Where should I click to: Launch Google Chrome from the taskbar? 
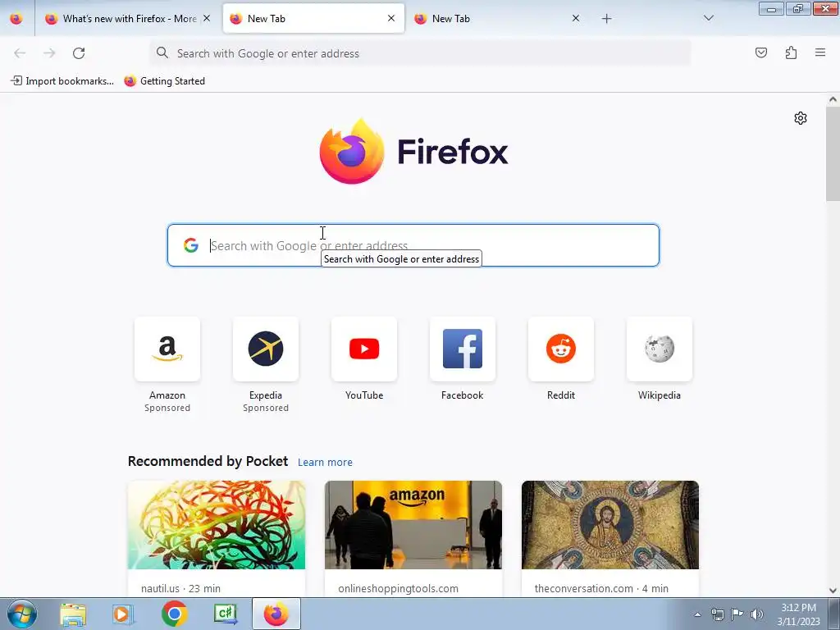(x=174, y=614)
